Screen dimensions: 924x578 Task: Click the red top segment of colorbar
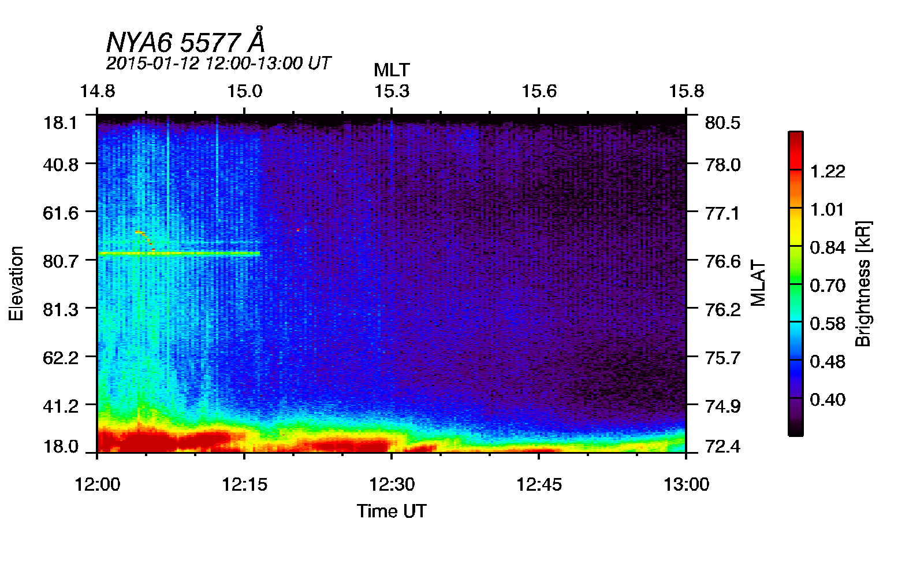(795, 150)
